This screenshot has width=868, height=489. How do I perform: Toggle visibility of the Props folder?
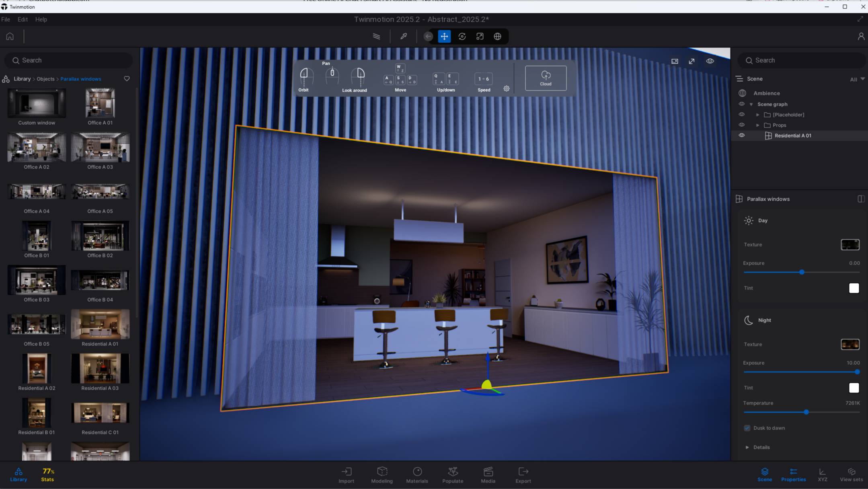[742, 125]
